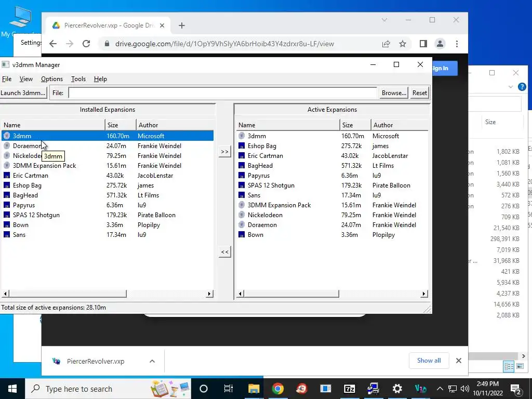The height and width of the screenshot is (399, 532).
Task: Open Chrome's side panel icon
Action: [x=423, y=44]
